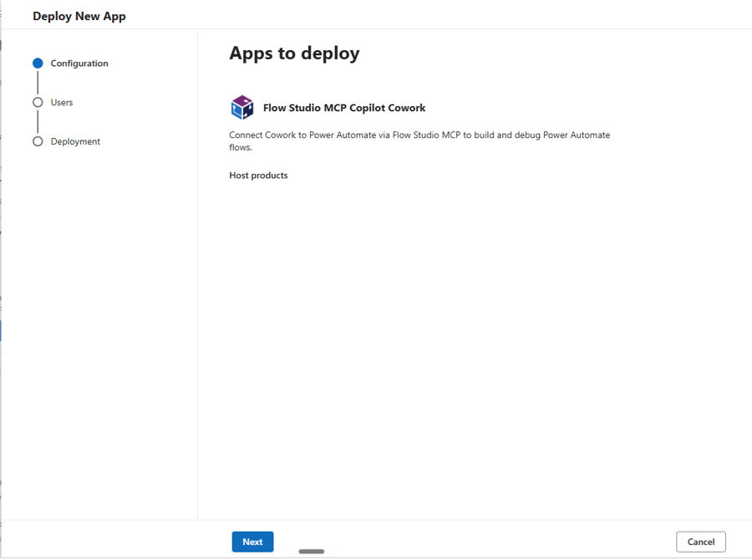The height and width of the screenshot is (560, 752).
Task: Click the Deployment step empty circle
Action: point(38,141)
